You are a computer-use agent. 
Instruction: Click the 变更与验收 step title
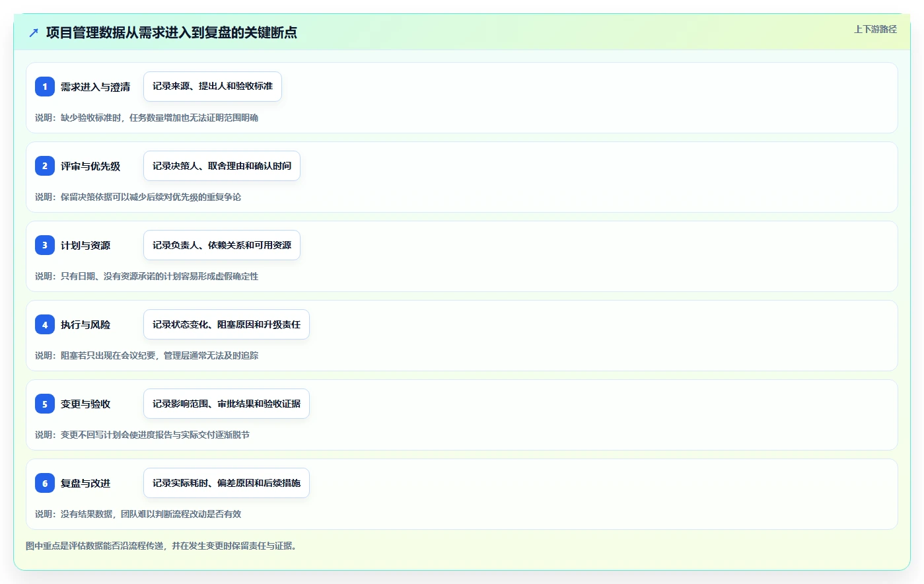coord(86,404)
